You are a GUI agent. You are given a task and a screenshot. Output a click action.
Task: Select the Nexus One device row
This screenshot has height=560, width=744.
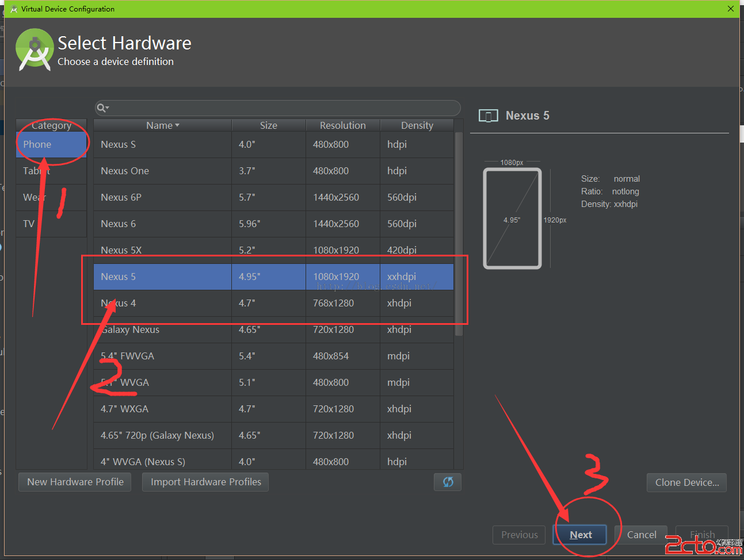pos(274,171)
